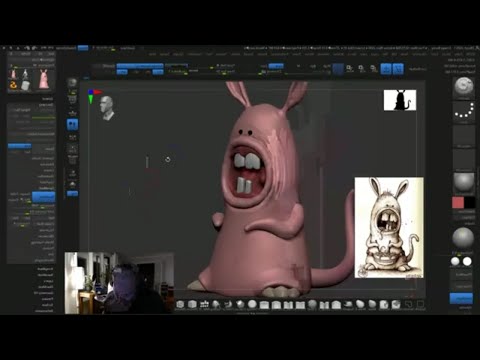Click the first magnifier-style icon in top toolbar
The image size is (480, 360).
click(x=349, y=69)
